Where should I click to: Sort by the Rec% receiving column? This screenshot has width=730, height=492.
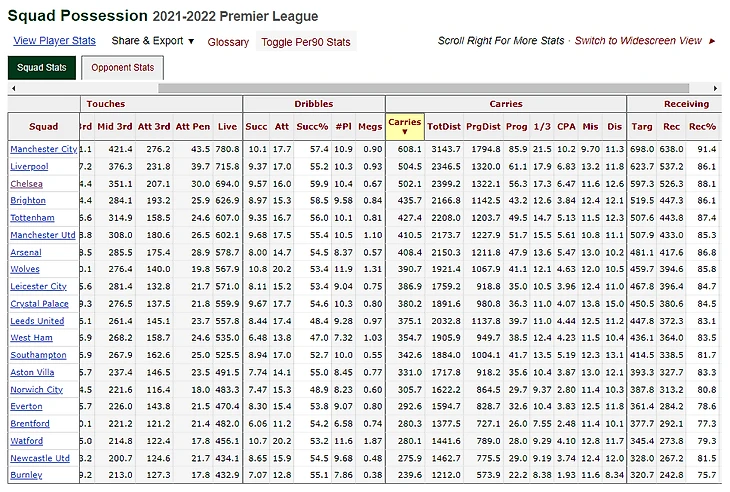(x=703, y=127)
